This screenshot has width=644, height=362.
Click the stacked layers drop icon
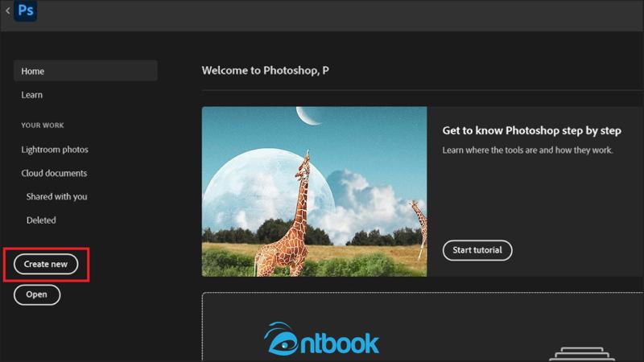(582, 354)
